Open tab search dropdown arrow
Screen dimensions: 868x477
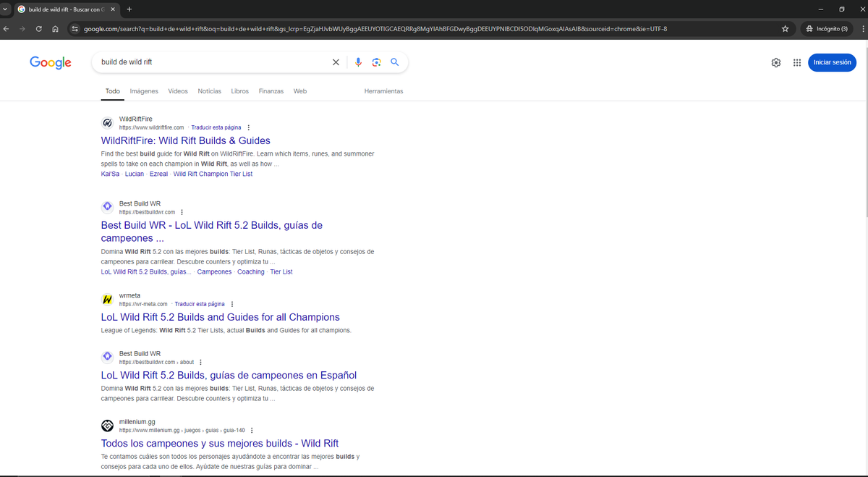[6, 9]
